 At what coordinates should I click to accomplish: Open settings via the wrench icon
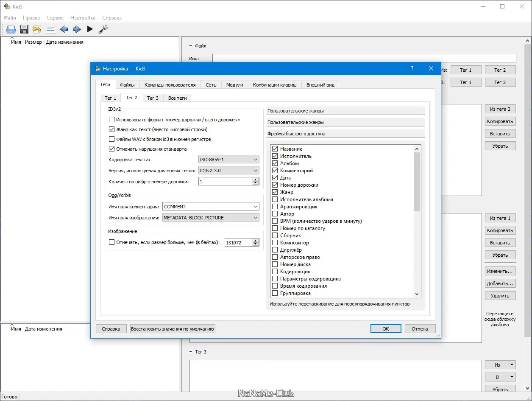coord(103,29)
